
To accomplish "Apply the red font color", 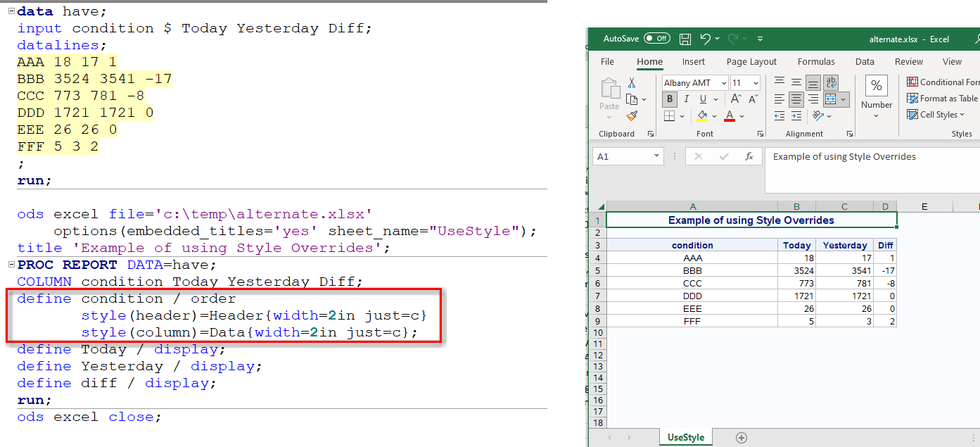I will coord(730,115).
